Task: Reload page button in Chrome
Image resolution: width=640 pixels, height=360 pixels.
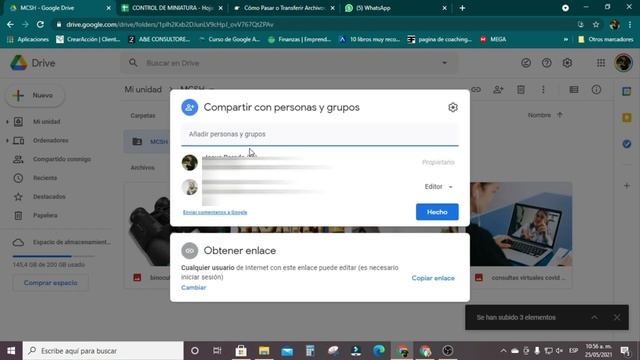Action: click(x=40, y=24)
